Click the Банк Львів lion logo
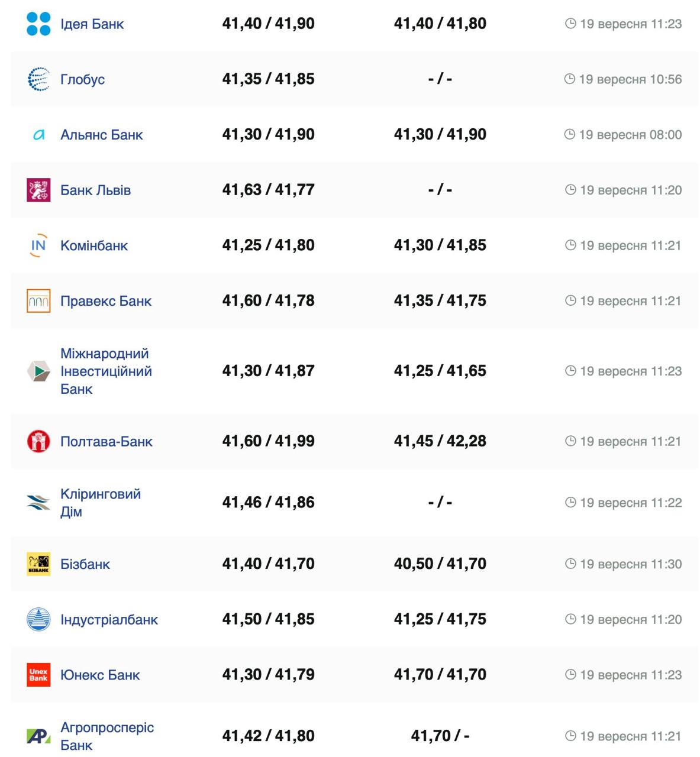700x757 pixels. (x=38, y=190)
